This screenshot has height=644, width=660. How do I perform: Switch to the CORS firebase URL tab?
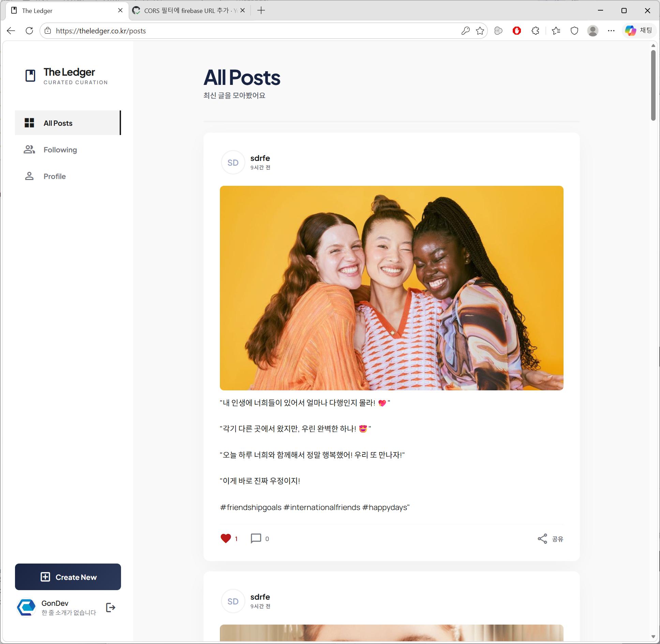pos(186,11)
